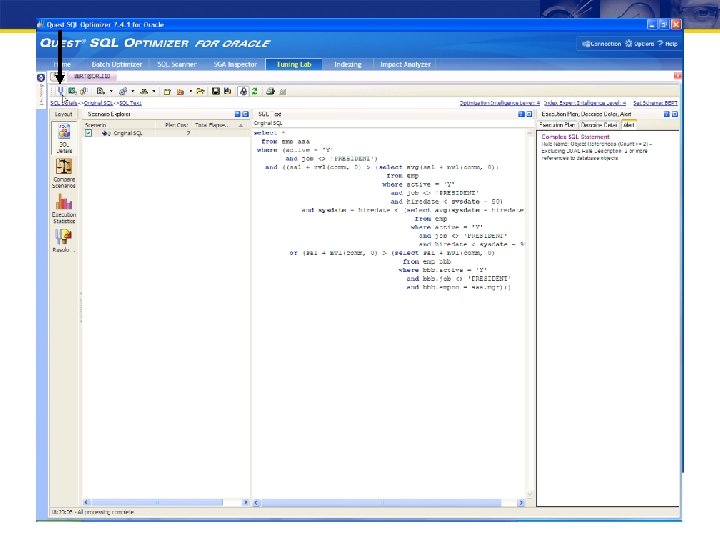Maximize the Execution Plan pane
This screenshot has width=720, height=540.
tap(675, 114)
